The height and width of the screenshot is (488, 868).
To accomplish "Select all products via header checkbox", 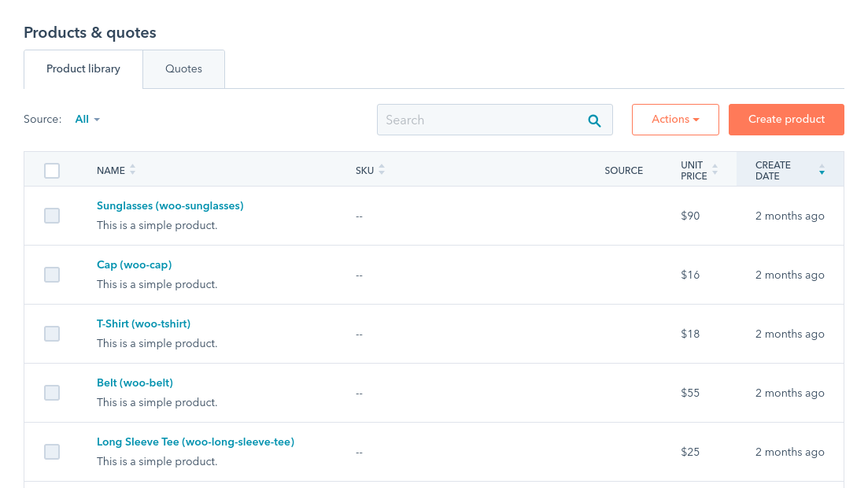I will tap(52, 170).
